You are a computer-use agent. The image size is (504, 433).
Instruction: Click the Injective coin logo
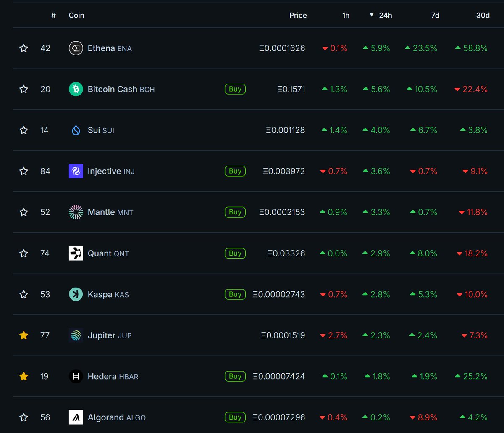(76, 171)
